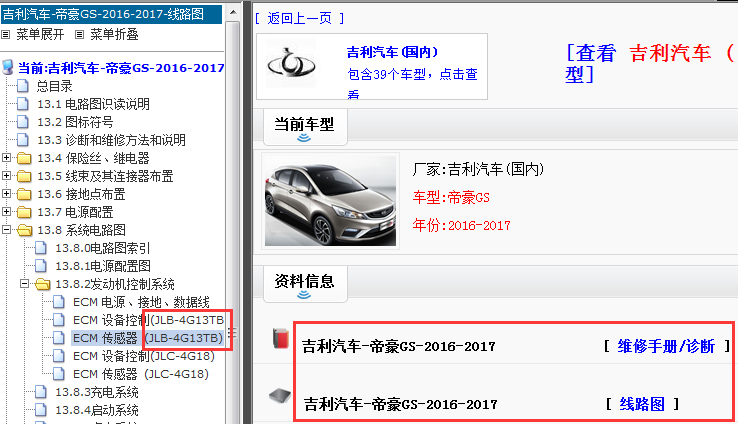Click the tree panel scroll-up arrow
The width and height of the screenshot is (738, 424).
tap(233, 12)
